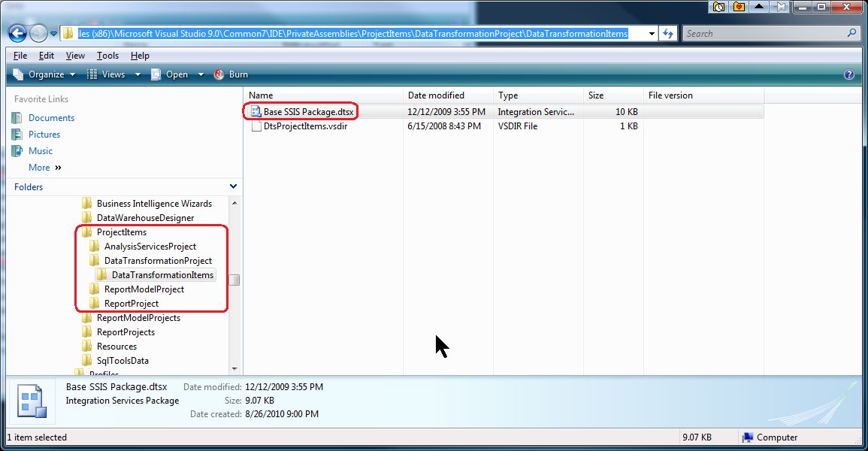Sort by Size column header
Screen dimensions: 868x451
613,95
